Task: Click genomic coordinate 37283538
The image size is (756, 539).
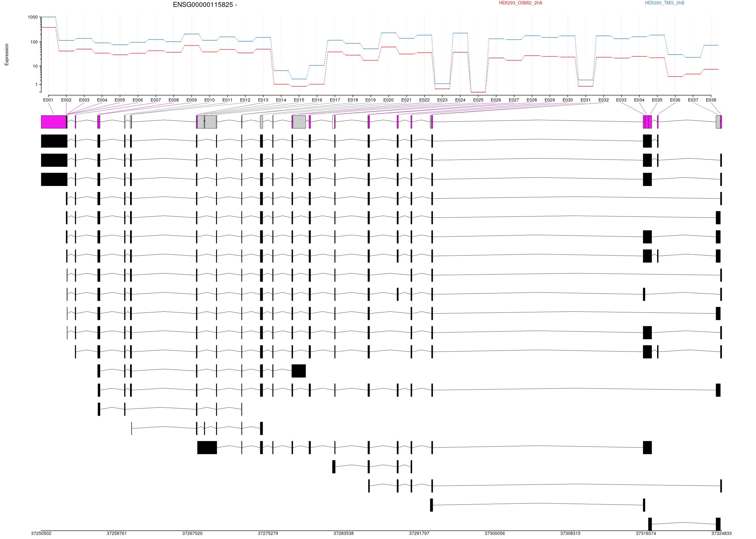Action: (x=344, y=534)
